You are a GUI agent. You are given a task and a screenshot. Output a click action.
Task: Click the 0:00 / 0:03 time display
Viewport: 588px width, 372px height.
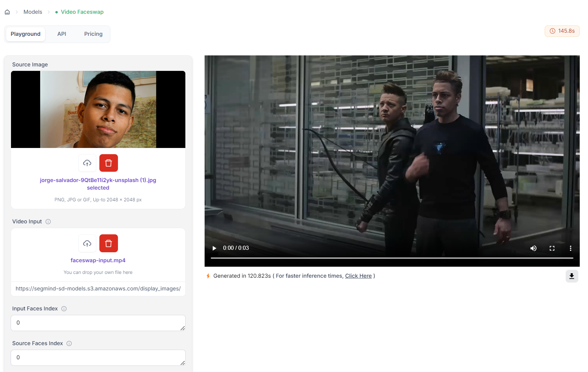tap(236, 248)
